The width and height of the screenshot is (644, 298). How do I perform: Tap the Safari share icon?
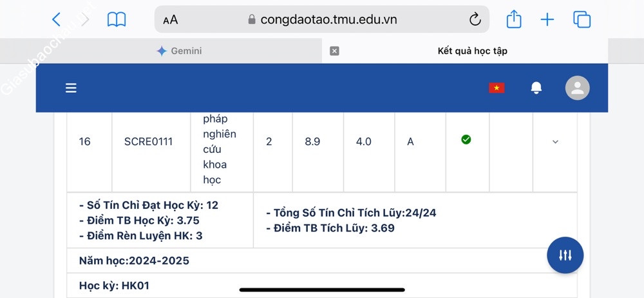(x=514, y=20)
